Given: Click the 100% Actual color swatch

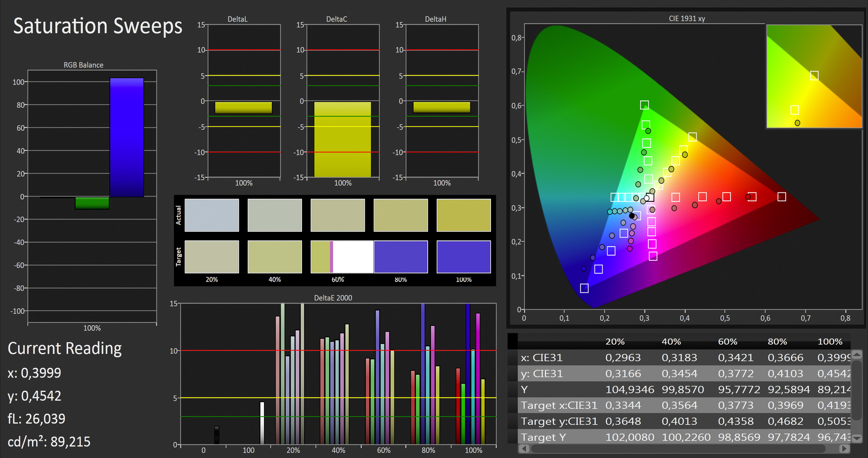Looking at the screenshot, I should coord(463,215).
